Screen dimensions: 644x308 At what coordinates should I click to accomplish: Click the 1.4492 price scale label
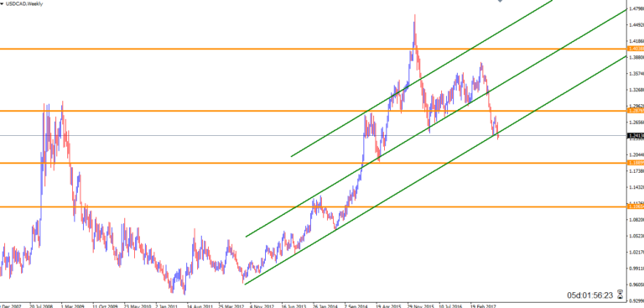pos(636,24)
